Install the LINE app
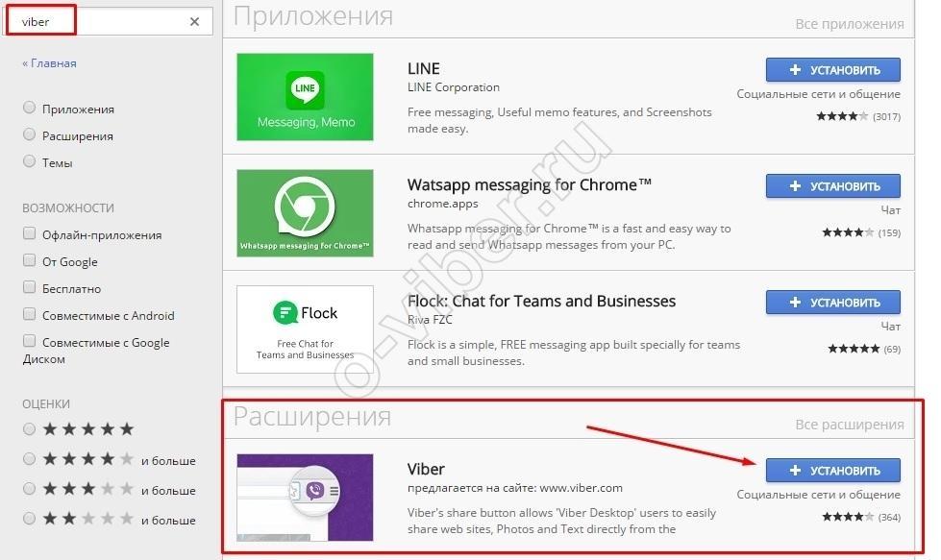941x560 pixels. coord(832,69)
